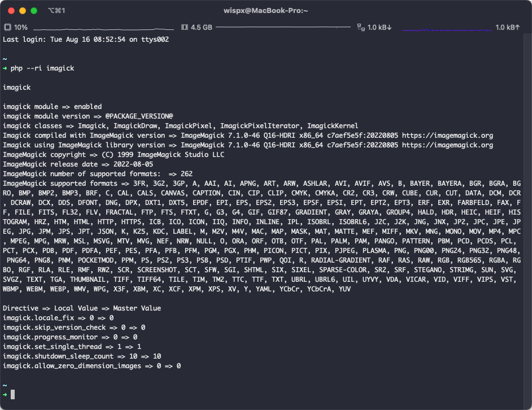Click the 1.0 kB↑ upload rate
The height and width of the screenshot is (410, 532).
coord(508,27)
